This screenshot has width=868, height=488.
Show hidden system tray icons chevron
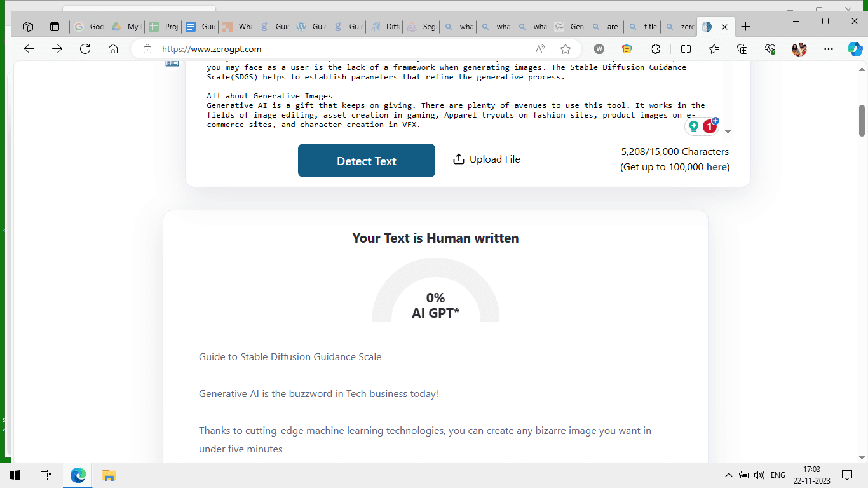click(x=728, y=475)
